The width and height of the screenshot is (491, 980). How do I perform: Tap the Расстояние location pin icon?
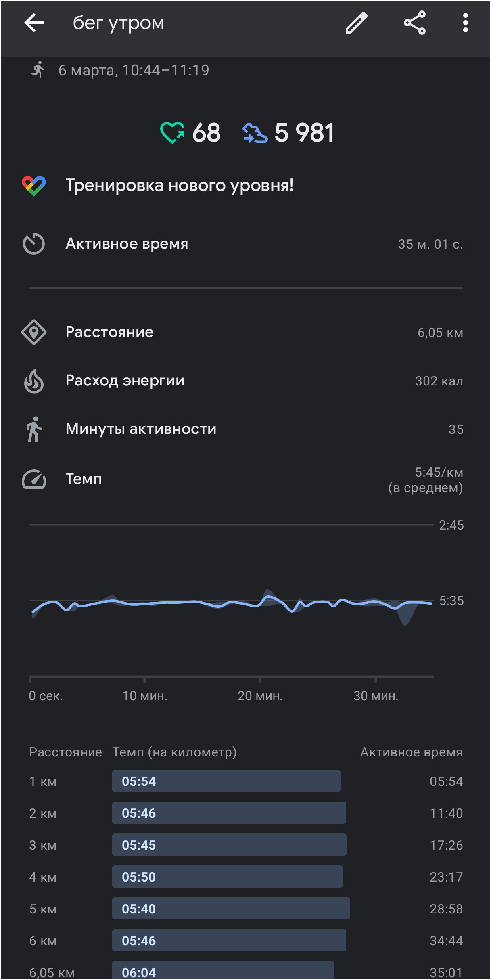[34, 332]
